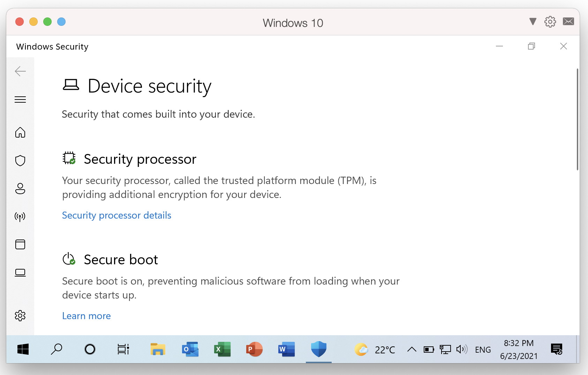Image resolution: width=588 pixels, height=375 pixels.
Task: Open the ENG language input menu
Action: 483,350
